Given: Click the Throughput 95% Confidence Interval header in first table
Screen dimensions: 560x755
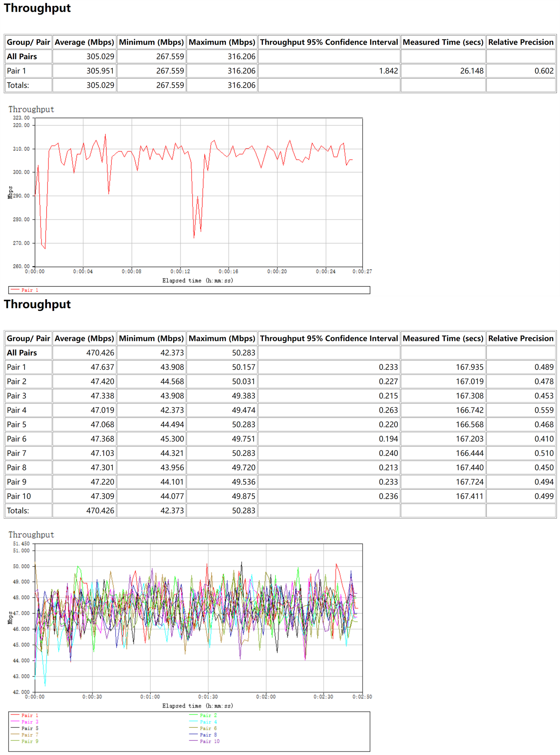Looking at the screenshot, I should 329,42.
